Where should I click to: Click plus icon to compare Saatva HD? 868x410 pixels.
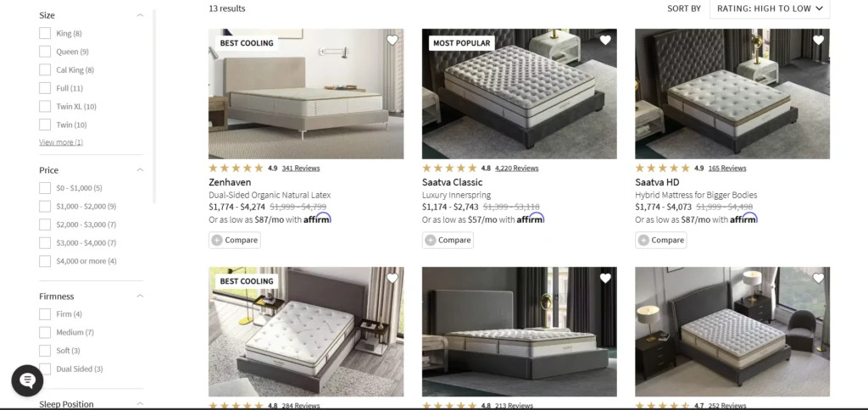click(x=643, y=240)
